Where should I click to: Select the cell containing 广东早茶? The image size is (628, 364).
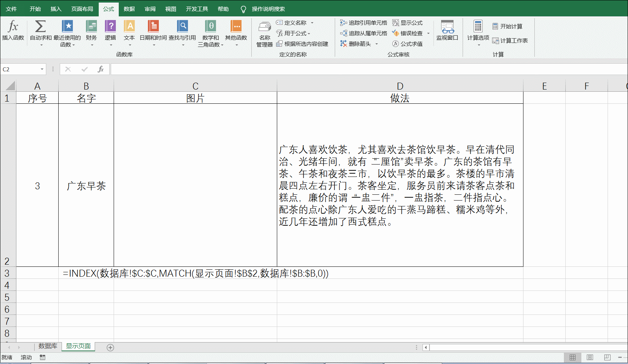click(86, 185)
